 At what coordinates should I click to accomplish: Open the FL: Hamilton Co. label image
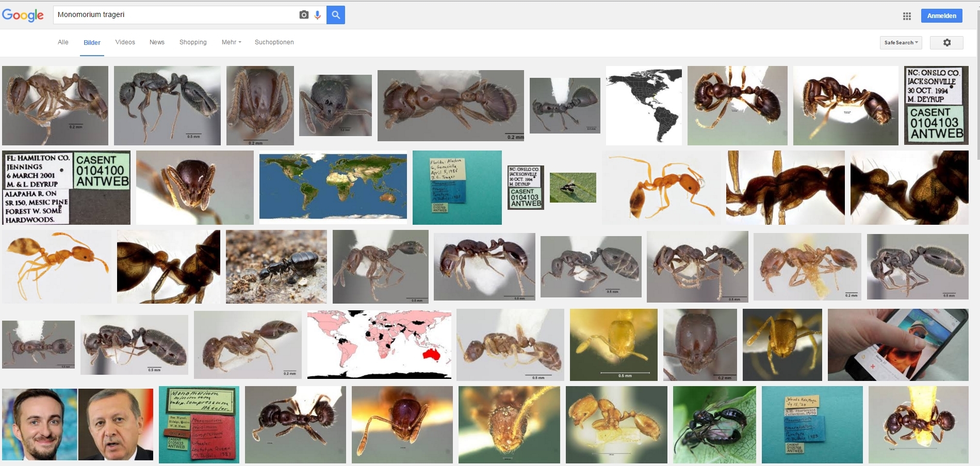pos(66,188)
